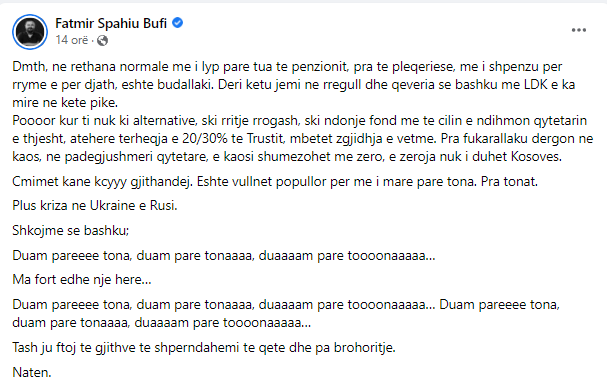Click the word 'LDK' in the post
607x378 pixels.
click(x=536, y=84)
